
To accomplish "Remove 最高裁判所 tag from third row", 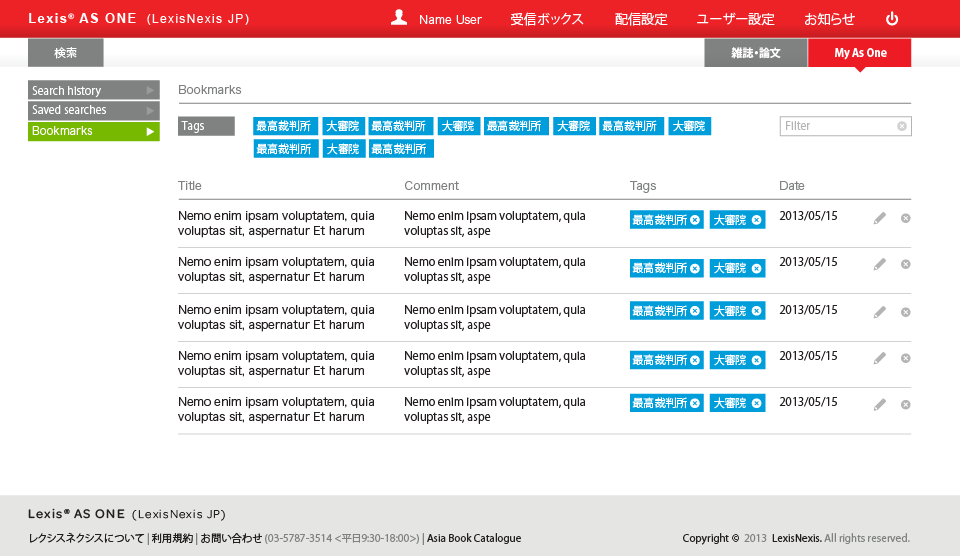I will click(695, 311).
